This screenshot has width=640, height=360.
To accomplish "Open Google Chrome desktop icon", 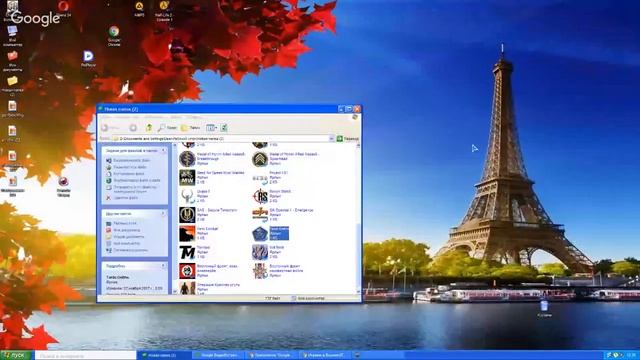I will point(114,36).
